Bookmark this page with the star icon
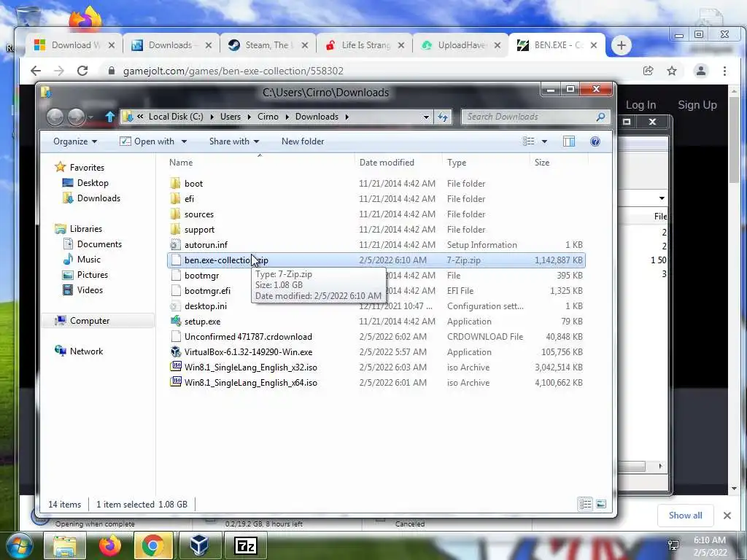 (672, 71)
